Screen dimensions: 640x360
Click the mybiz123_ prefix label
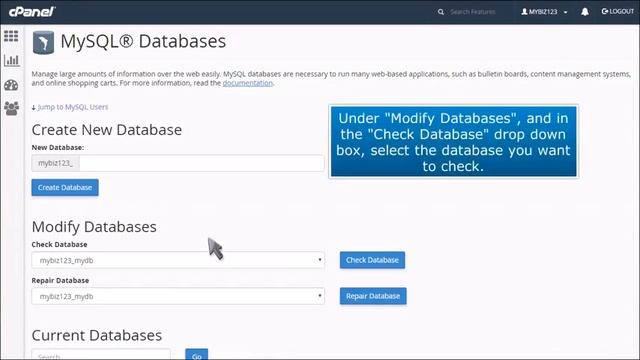pos(56,163)
